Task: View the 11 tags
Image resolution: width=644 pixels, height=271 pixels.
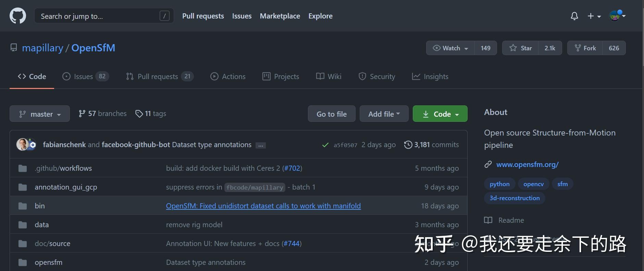Action: click(x=151, y=114)
